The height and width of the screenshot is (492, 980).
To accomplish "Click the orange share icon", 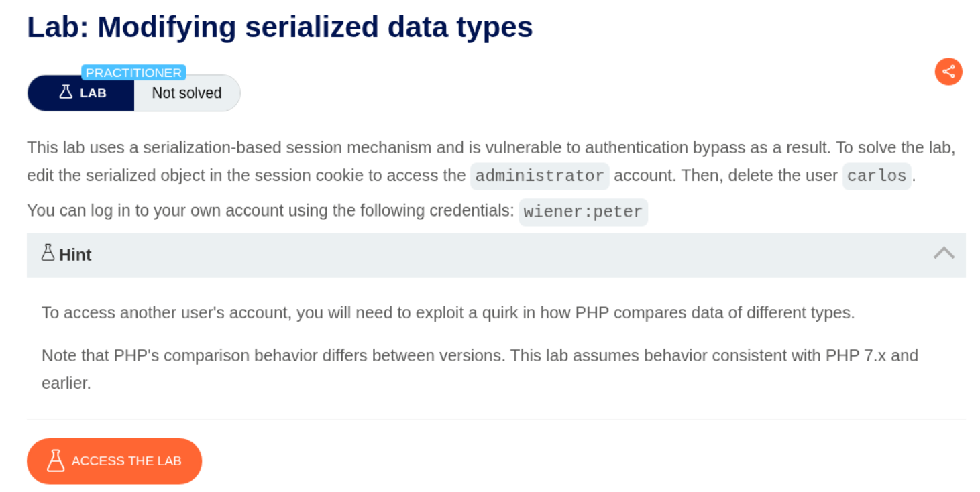I will [948, 72].
